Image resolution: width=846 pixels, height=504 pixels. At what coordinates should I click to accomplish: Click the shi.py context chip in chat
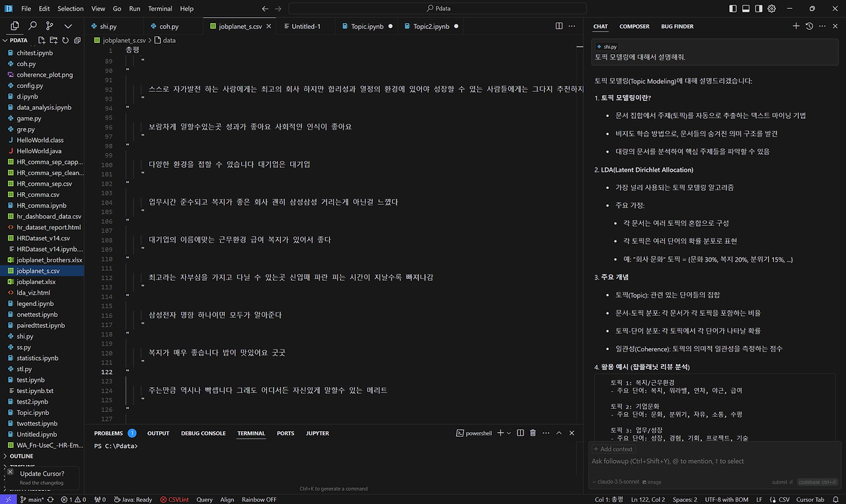(607, 47)
